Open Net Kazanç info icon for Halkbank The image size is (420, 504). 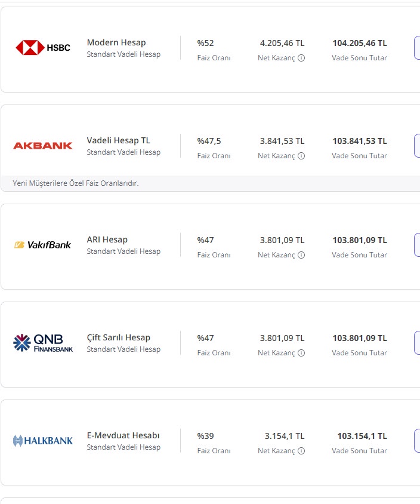(301, 451)
